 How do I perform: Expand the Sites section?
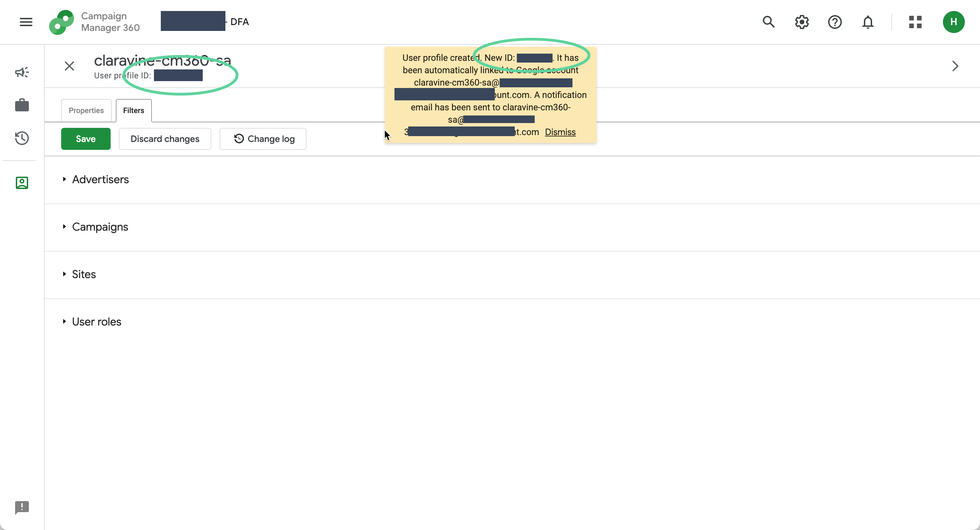point(84,274)
